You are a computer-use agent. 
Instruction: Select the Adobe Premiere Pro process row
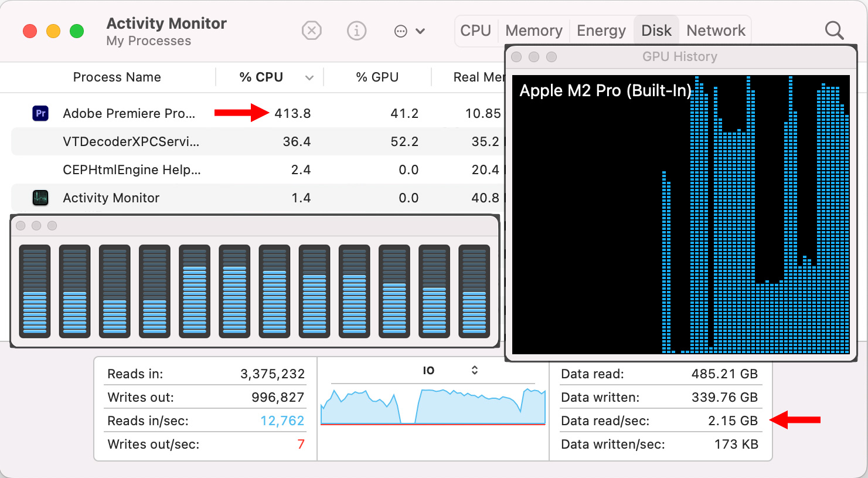pyautogui.click(x=258, y=113)
